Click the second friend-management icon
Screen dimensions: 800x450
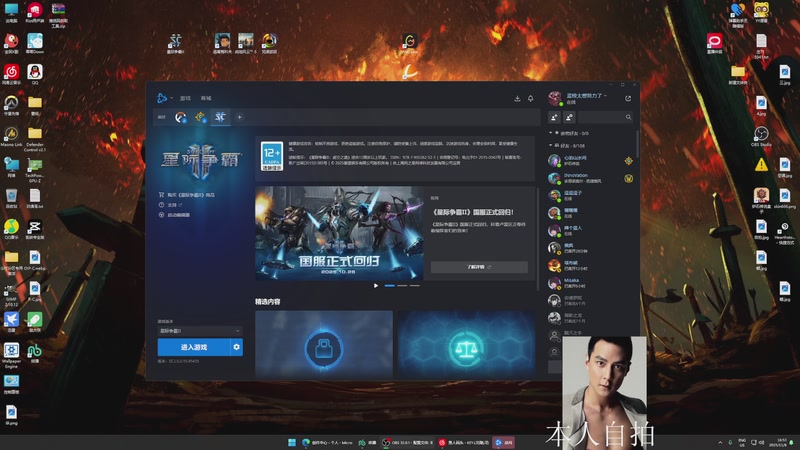569,117
